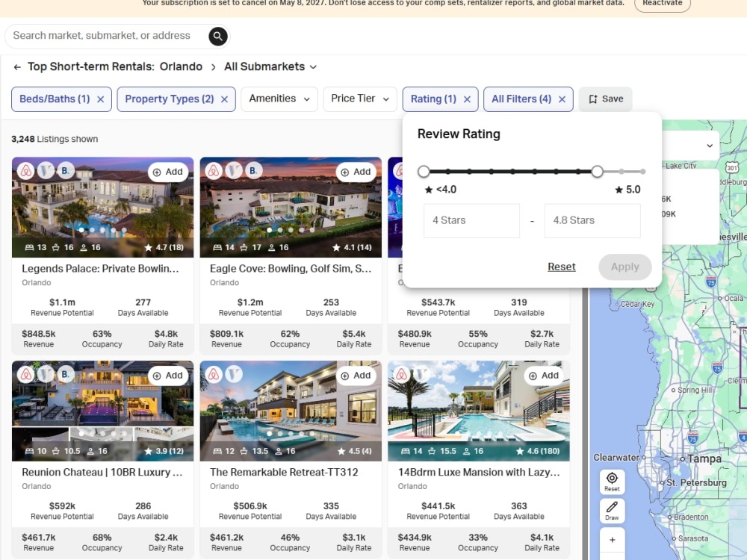Click the Save filters button
This screenshot has width=747, height=560.
(x=606, y=99)
